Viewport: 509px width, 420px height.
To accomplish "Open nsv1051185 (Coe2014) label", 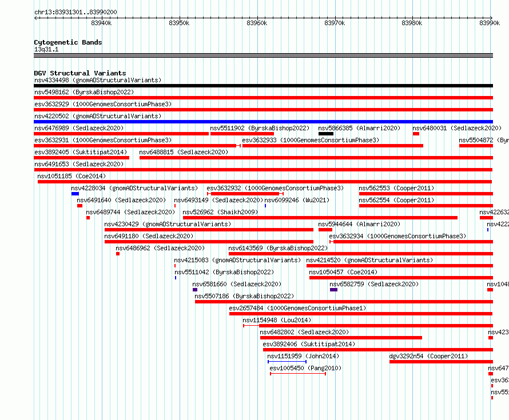I will (71, 176).
